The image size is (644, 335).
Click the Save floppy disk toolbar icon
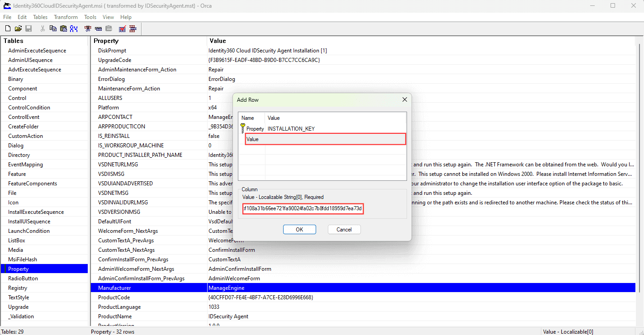(x=28, y=28)
